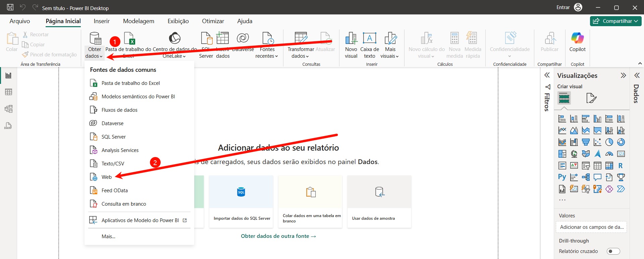Screen dimensions: 644x259
Task: Select the decomposition tree visual icon
Action: pos(586,177)
